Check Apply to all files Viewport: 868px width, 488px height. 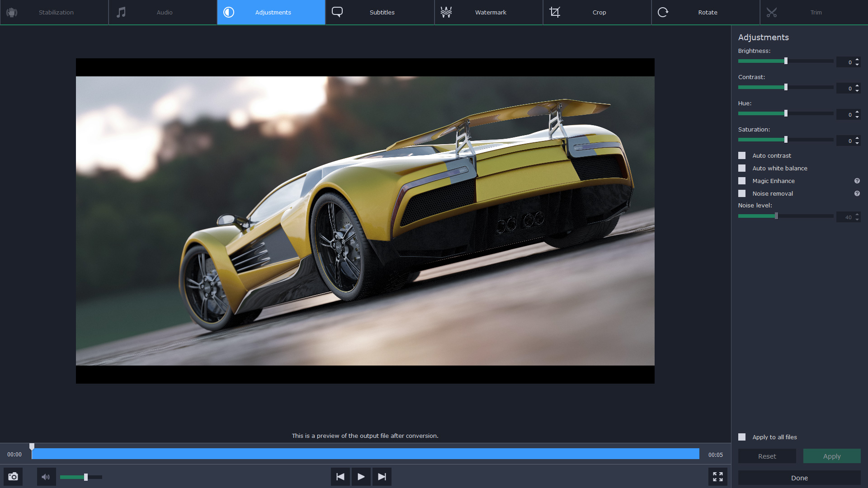pos(742,437)
